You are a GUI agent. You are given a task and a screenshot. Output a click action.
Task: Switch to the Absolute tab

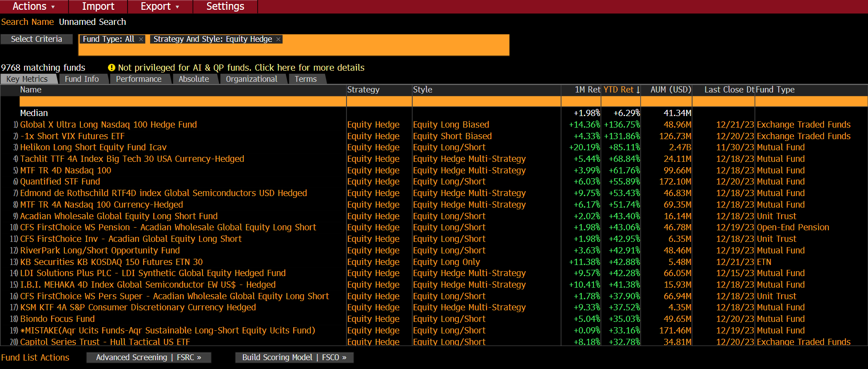(194, 79)
